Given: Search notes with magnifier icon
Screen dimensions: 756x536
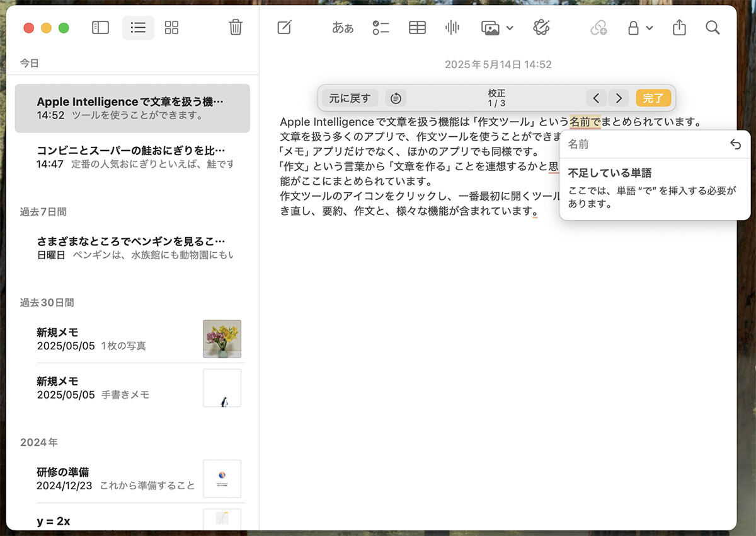Looking at the screenshot, I should (713, 28).
